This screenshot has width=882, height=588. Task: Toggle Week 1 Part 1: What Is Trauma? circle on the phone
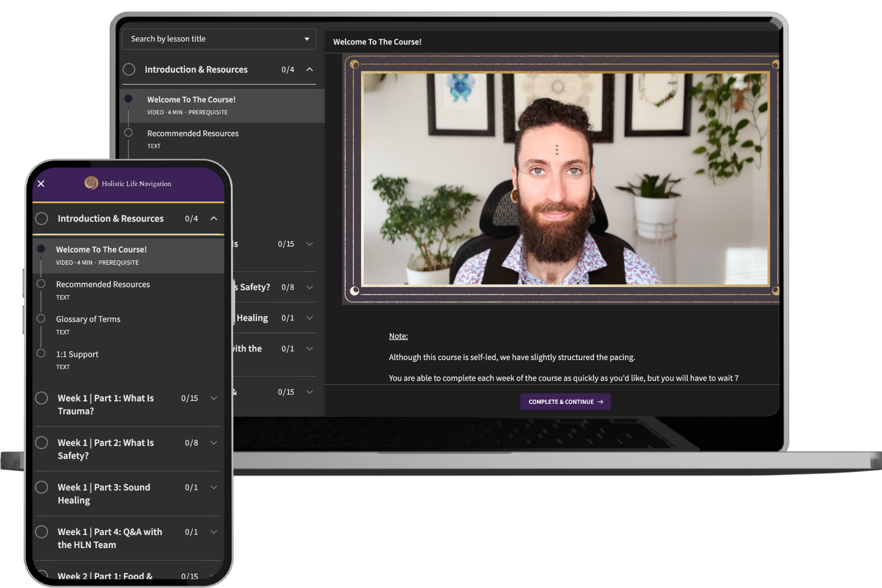(42, 398)
